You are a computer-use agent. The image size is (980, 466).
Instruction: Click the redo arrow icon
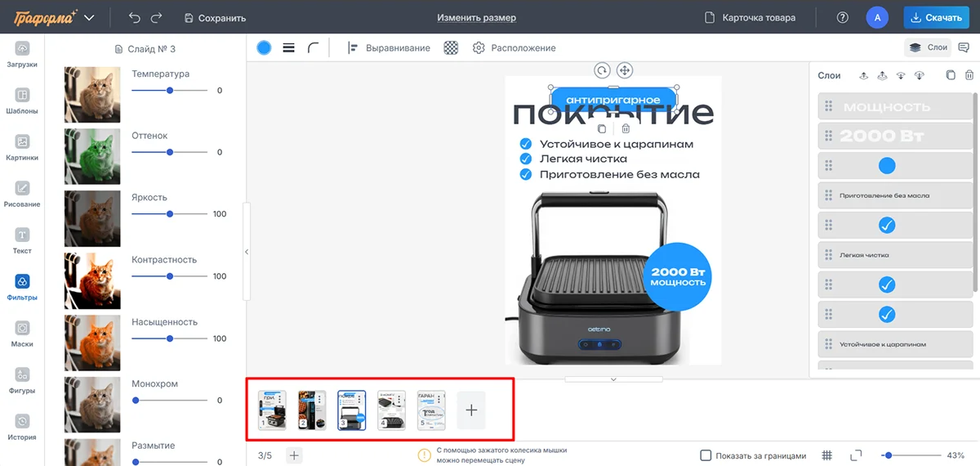pos(156,17)
